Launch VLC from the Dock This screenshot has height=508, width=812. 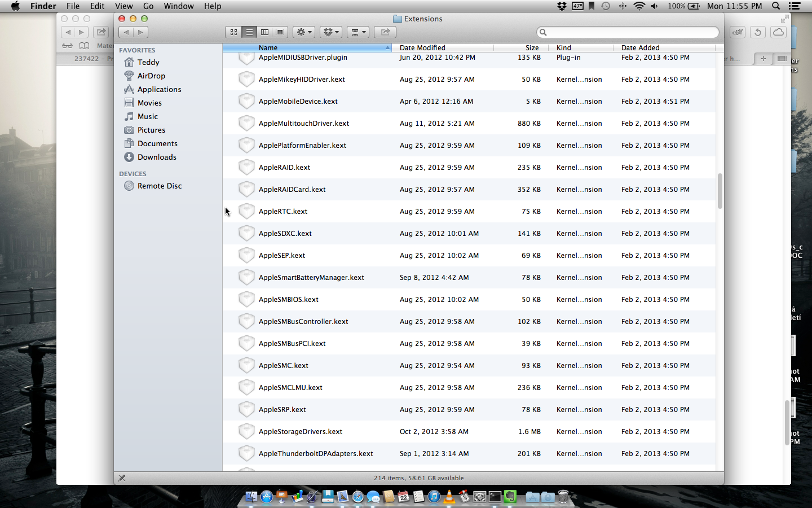coord(449,497)
